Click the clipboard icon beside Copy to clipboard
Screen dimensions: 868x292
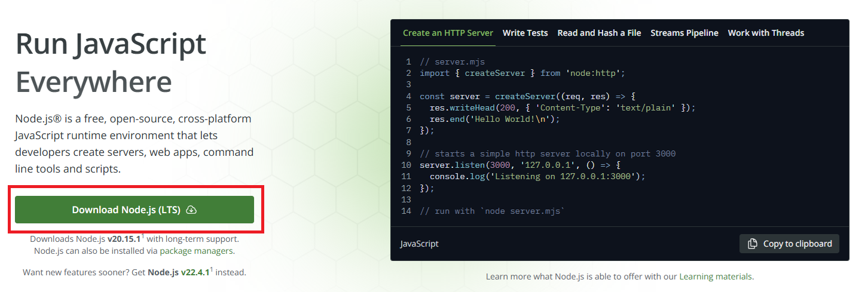[x=753, y=244]
